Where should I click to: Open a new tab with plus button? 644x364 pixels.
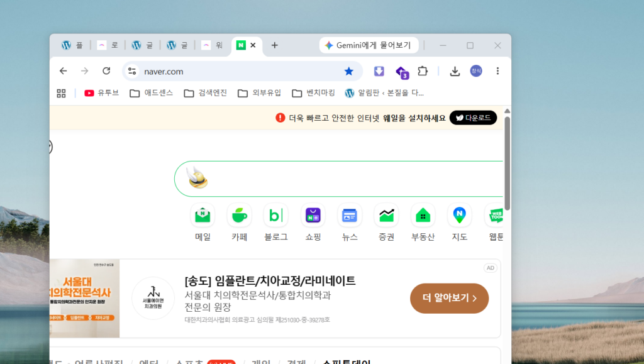pyautogui.click(x=274, y=45)
